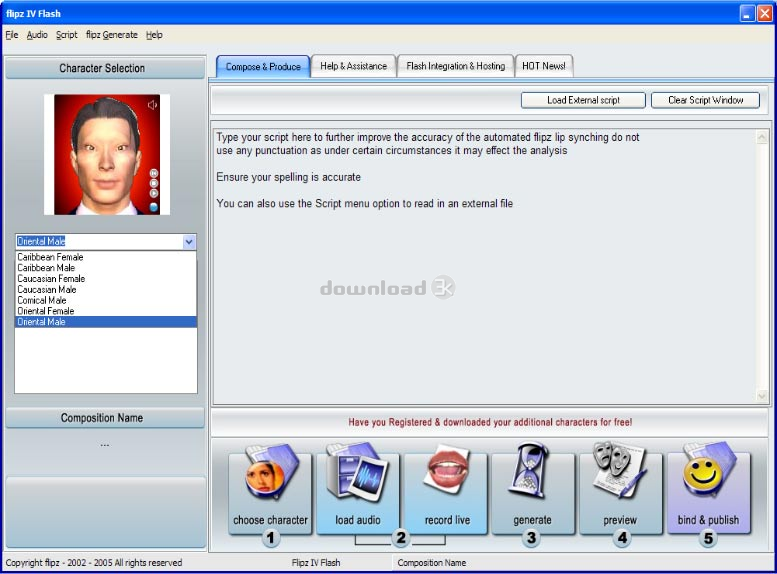Click stop control on character preview
Viewport: 777px width, 574px height.
154,183
